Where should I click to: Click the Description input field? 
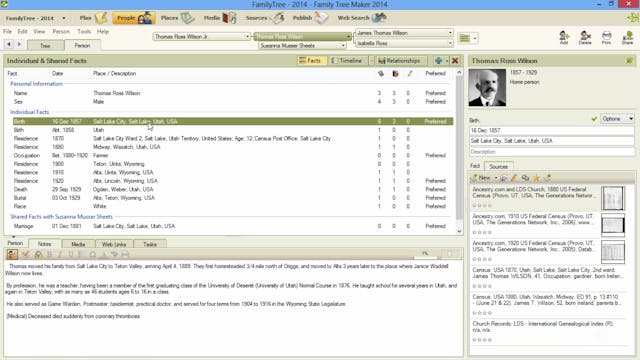552,152
